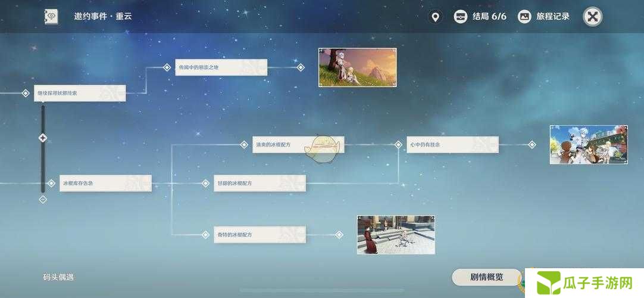This screenshot has height=298, width=644.
Task: Click the diamond after 心中仍有挂念
Action: (532, 145)
